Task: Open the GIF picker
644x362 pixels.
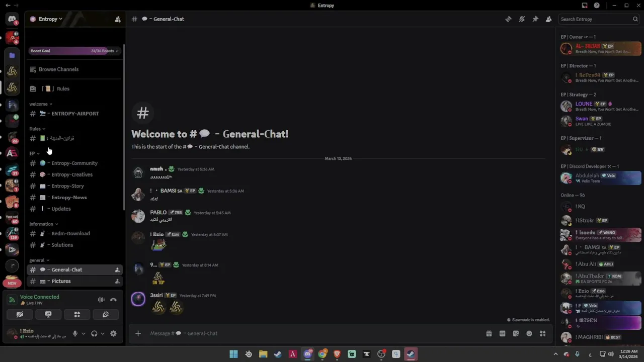Action: click(502, 333)
